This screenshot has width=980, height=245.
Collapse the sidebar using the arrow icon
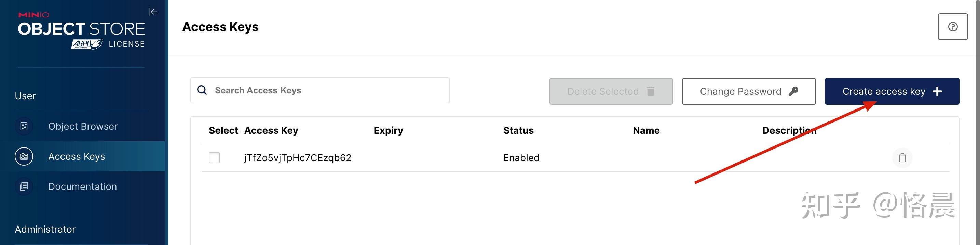(x=153, y=12)
